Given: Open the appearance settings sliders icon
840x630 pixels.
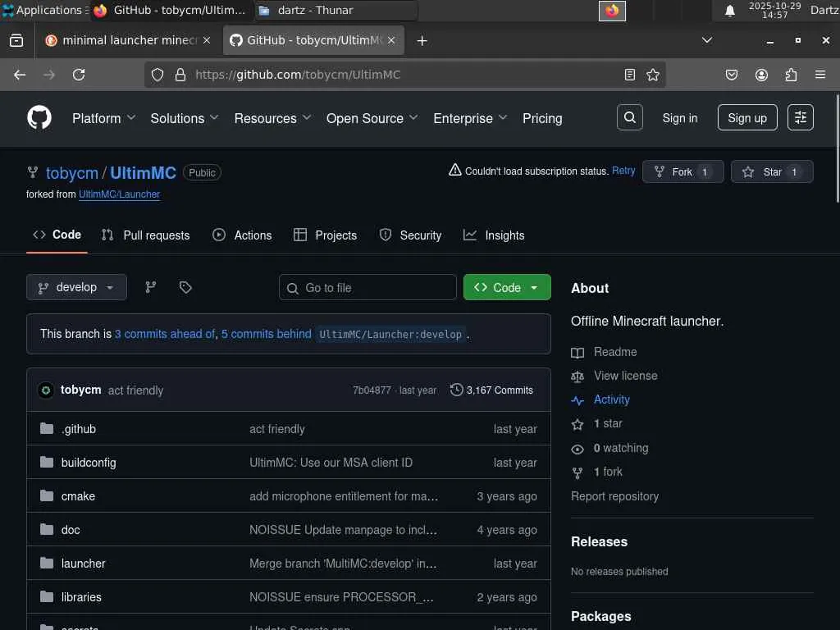Looking at the screenshot, I should point(801,117).
